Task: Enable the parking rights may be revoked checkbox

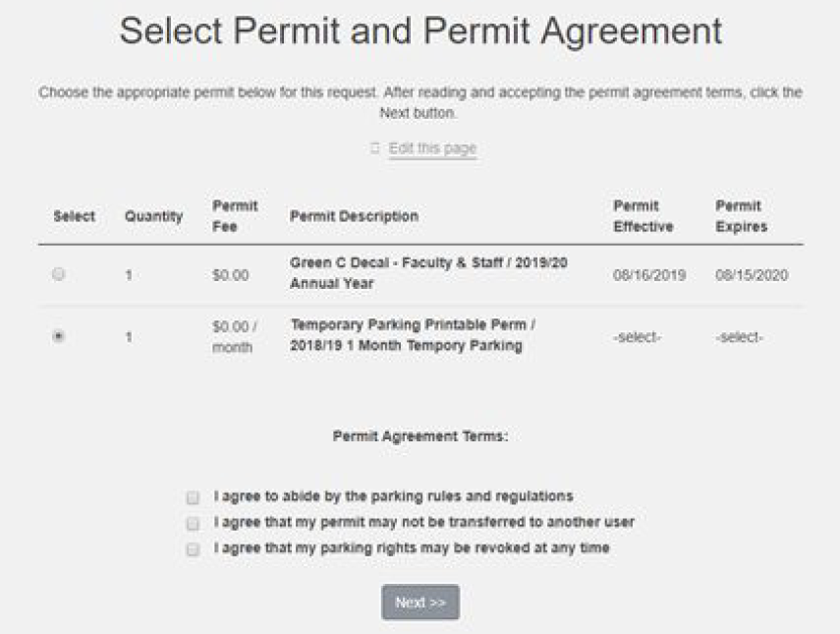Action: 193,548
